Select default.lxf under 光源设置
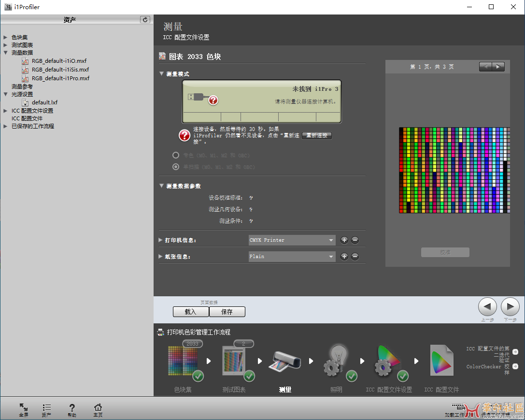Screen dimensions: 525x420 coord(44,102)
